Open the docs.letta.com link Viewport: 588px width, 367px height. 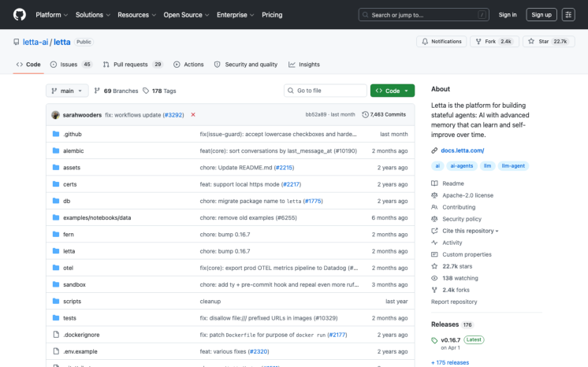pyautogui.click(x=463, y=150)
